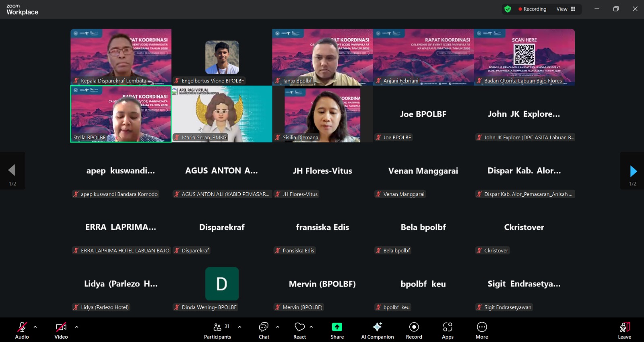
Task: Expand the arrow next to Participants
Action: tap(240, 327)
